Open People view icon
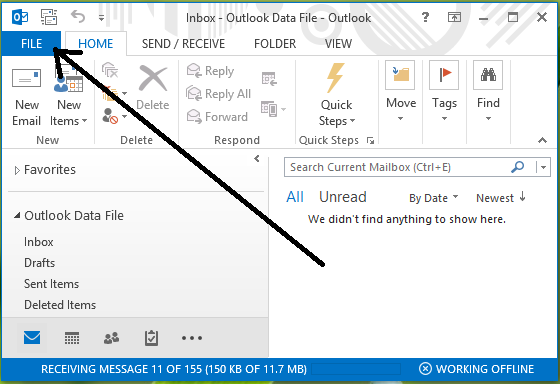Screen dimensions: 560x384 pos(111,338)
